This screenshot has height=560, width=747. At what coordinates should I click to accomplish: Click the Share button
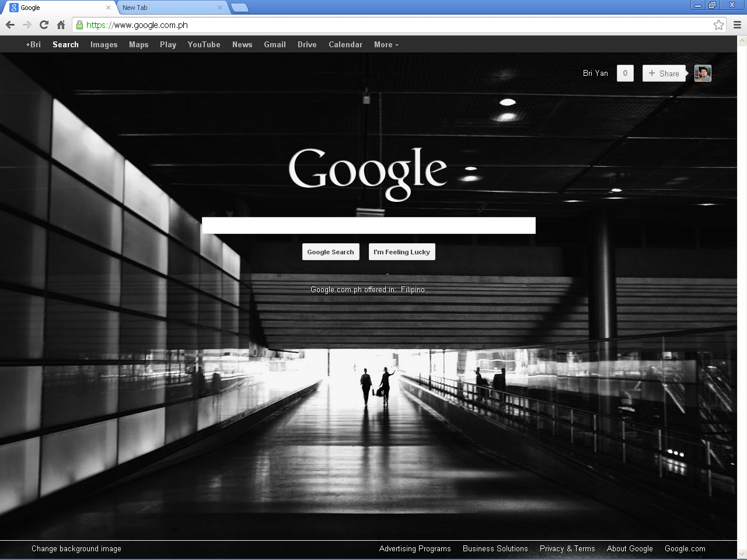[x=664, y=73]
